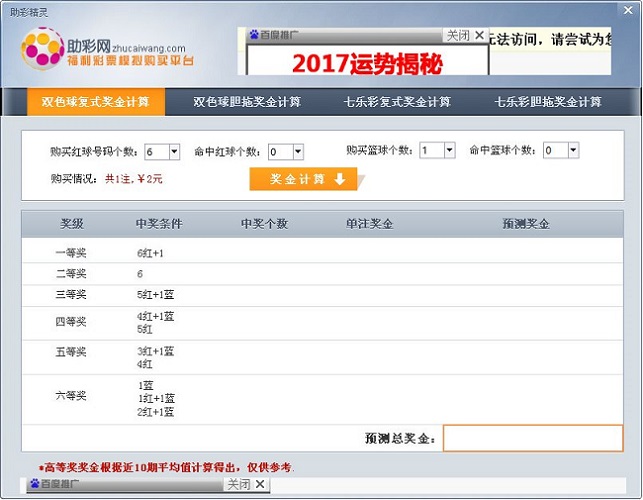Click the 助彩网 colorful ball logo
Screen dimensions: 643x500
pos(43,48)
